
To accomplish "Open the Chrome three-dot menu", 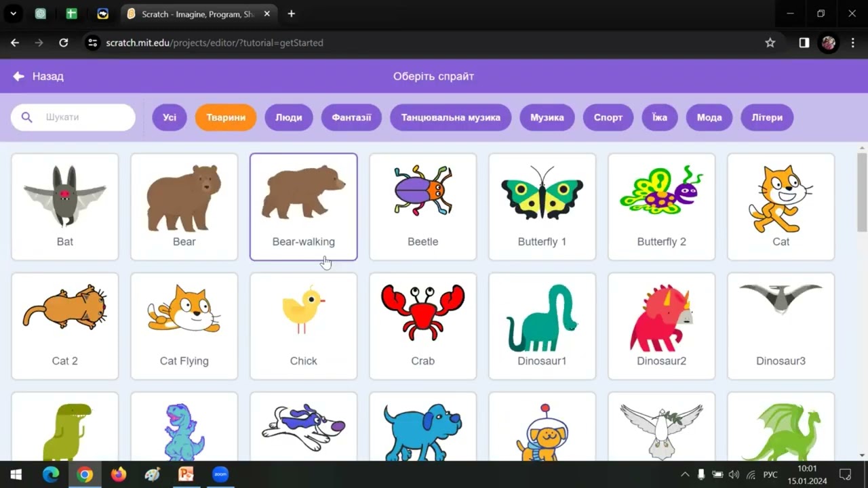I will 852,43.
